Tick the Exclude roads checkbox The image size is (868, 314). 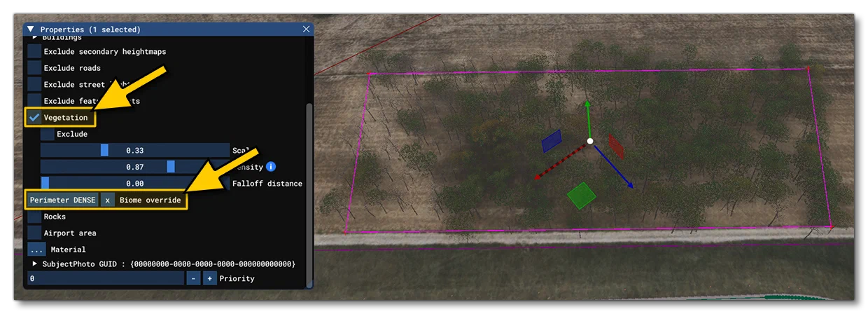(34, 68)
